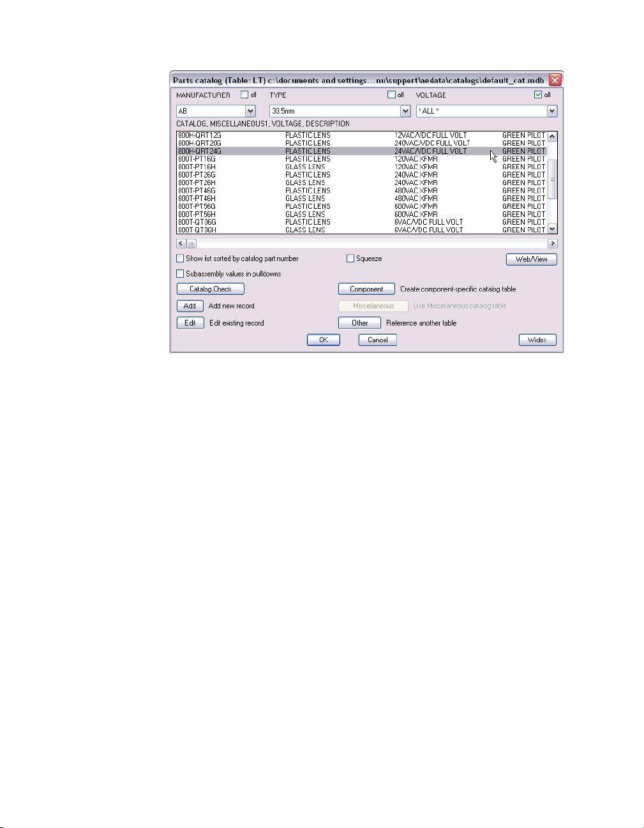Viewport: 644px width, 828px height.
Task: Enable Show list sorted by catalog part number
Action: click(180, 259)
